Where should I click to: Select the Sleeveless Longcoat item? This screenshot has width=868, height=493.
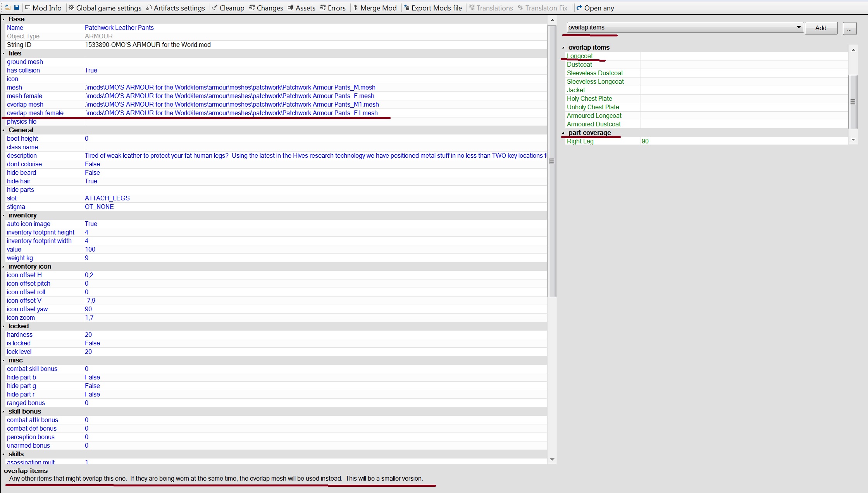click(x=595, y=81)
